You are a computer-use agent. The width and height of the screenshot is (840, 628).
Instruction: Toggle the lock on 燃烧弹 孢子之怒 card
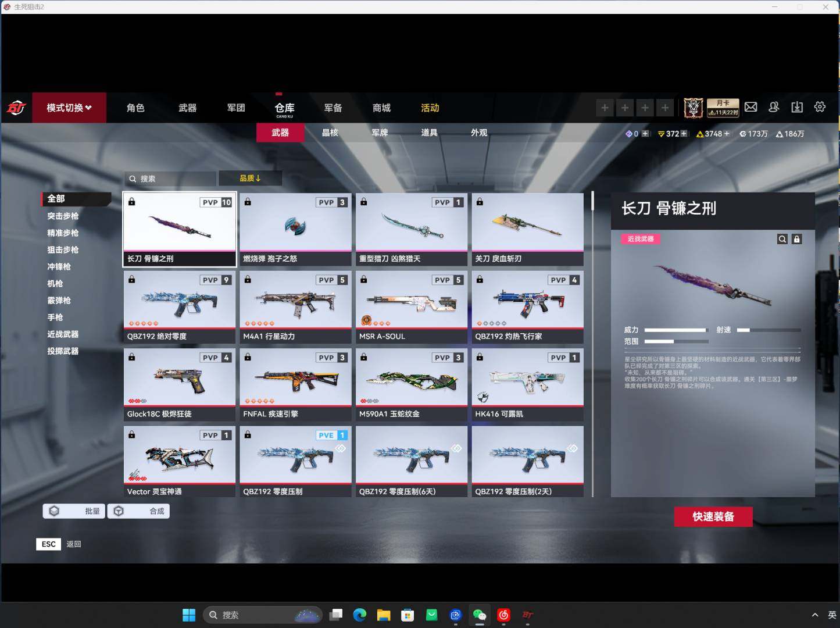[248, 202]
